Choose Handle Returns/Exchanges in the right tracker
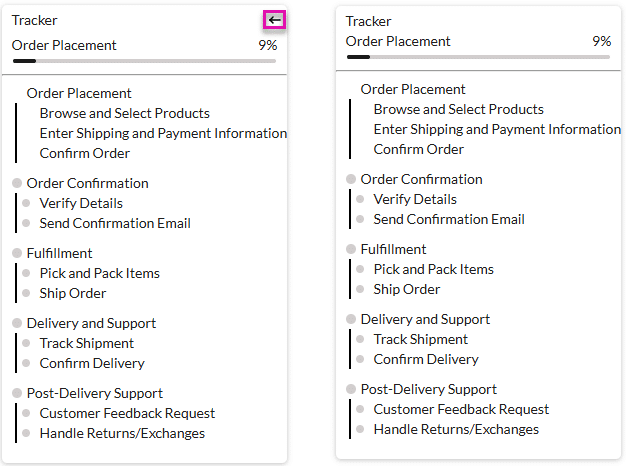626x466 pixels. 456,429
